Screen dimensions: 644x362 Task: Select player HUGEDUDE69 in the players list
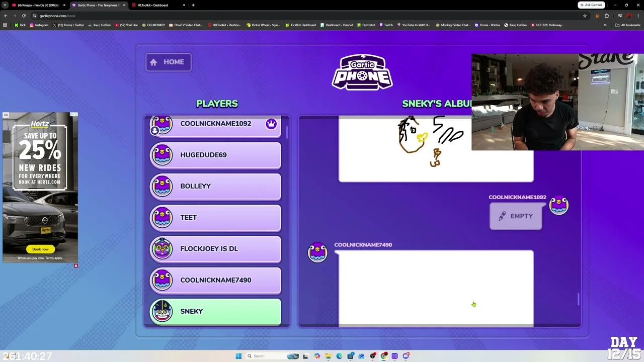click(215, 155)
